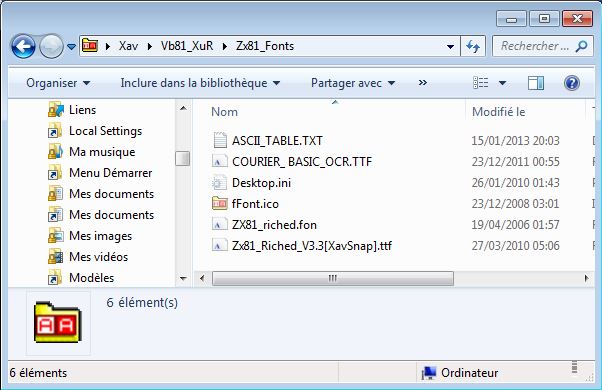Select the fFont.ico file icon
This screenshot has height=390, width=602.
220,203
